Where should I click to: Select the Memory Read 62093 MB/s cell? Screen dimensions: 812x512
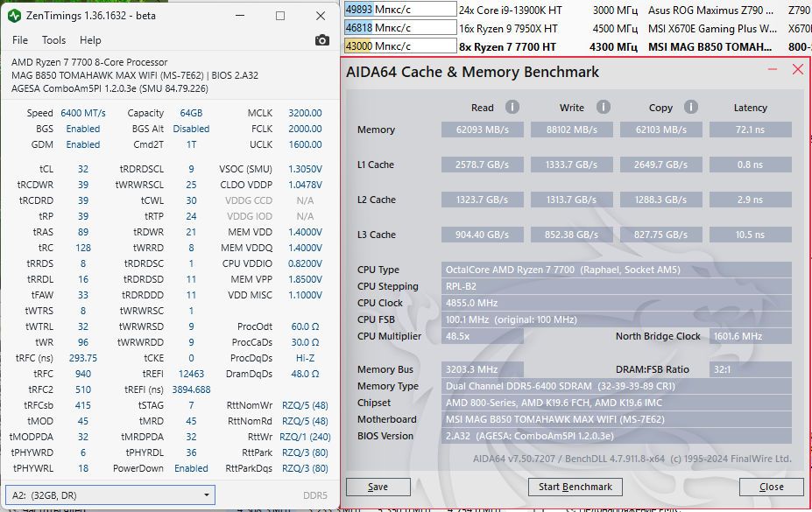click(482, 130)
